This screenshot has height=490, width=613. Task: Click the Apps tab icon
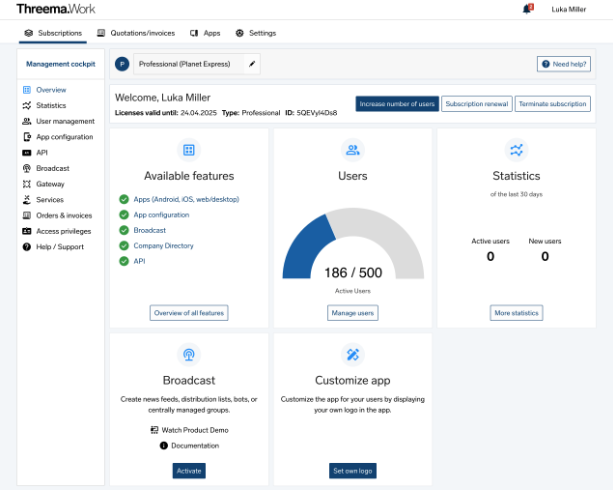point(194,33)
